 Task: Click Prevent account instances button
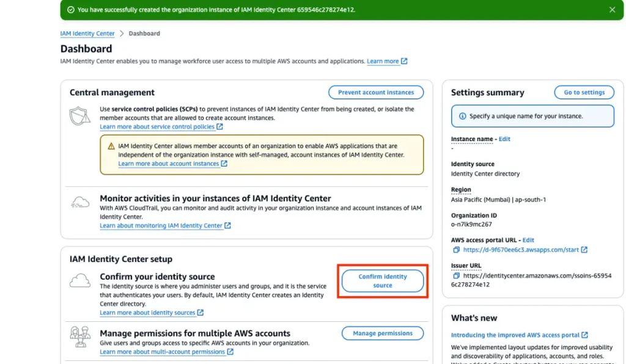pos(376,92)
